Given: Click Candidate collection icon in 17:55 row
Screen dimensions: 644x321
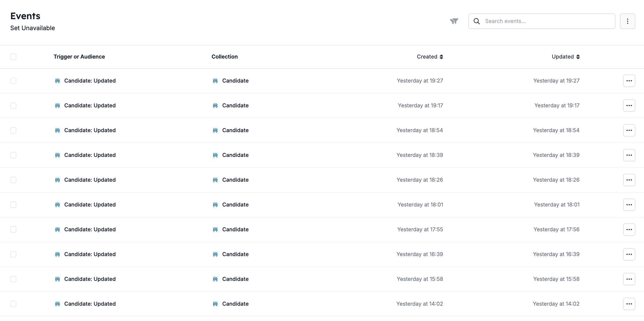Looking at the screenshot, I should (x=215, y=230).
